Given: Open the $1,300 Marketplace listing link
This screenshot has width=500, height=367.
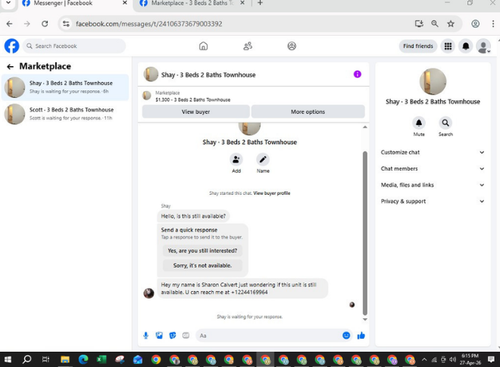Looking at the screenshot, I should click(x=193, y=100).
